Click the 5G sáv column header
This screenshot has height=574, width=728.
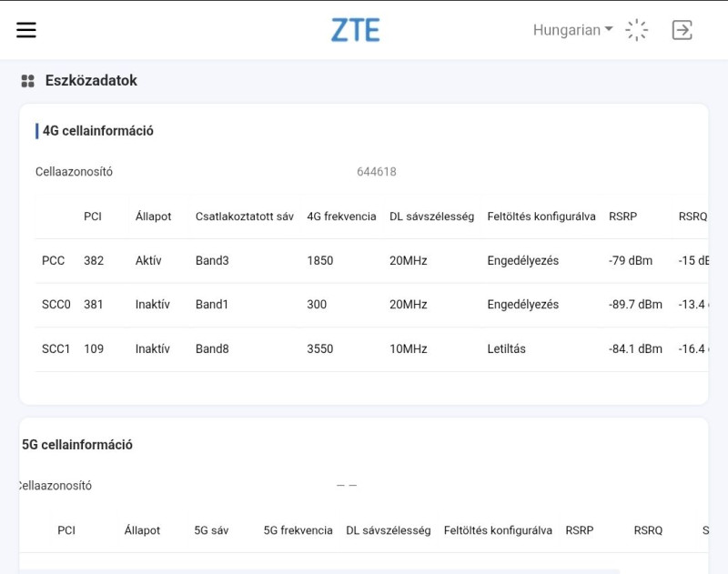pyautogui.click(x=211, y=530)
